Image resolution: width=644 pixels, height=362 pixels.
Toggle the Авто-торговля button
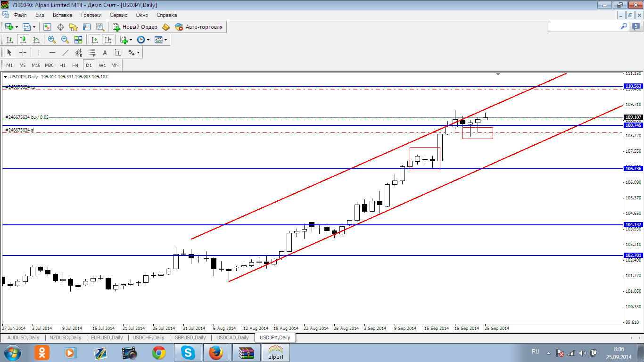[199, 27]
